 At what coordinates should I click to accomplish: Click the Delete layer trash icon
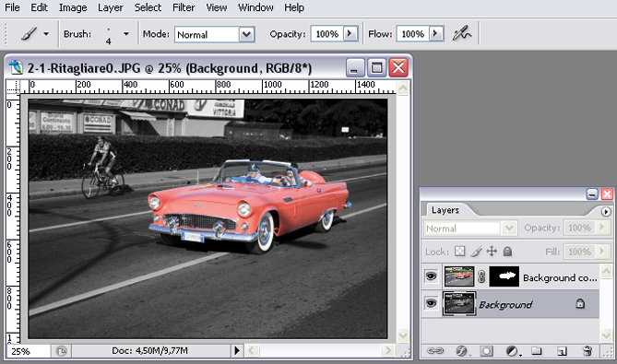pyautogui.click(x=587, y=350)
